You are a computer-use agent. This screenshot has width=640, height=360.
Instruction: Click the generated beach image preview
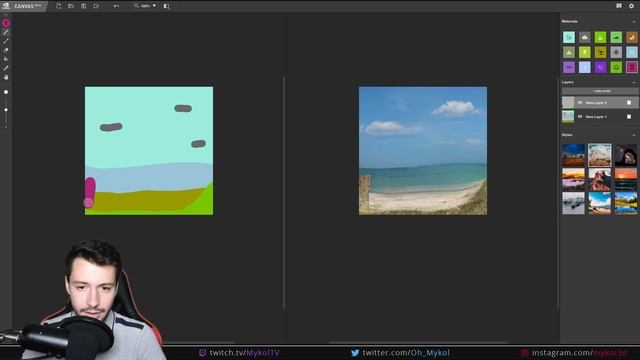click(423, 151)
